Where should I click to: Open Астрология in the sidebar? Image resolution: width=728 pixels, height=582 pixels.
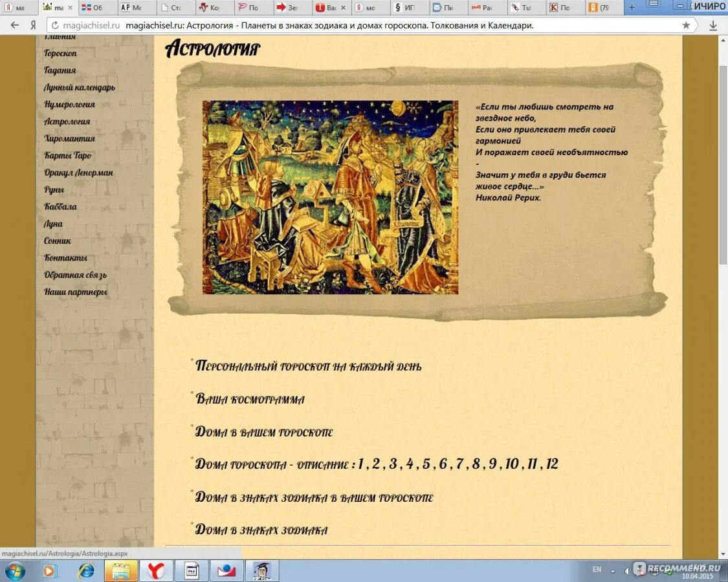[67, 122]
